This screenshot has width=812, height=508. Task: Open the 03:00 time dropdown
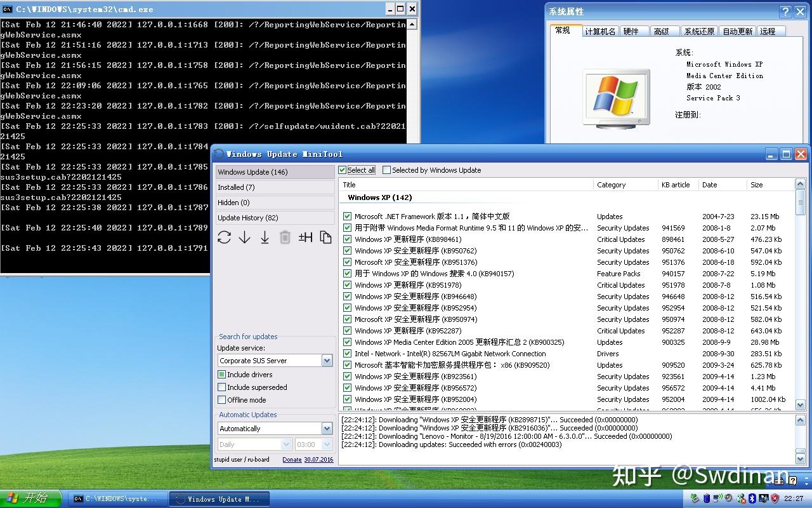click(x=327, y=444)
